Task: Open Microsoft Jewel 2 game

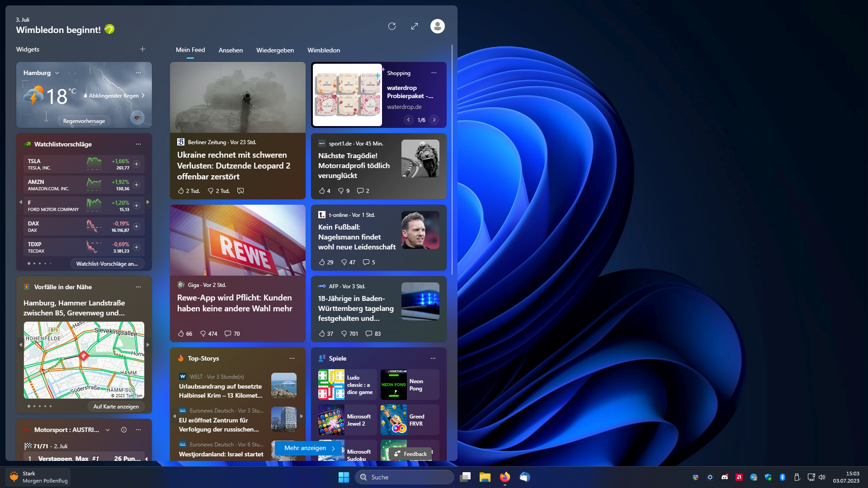Action: point(347,420)
